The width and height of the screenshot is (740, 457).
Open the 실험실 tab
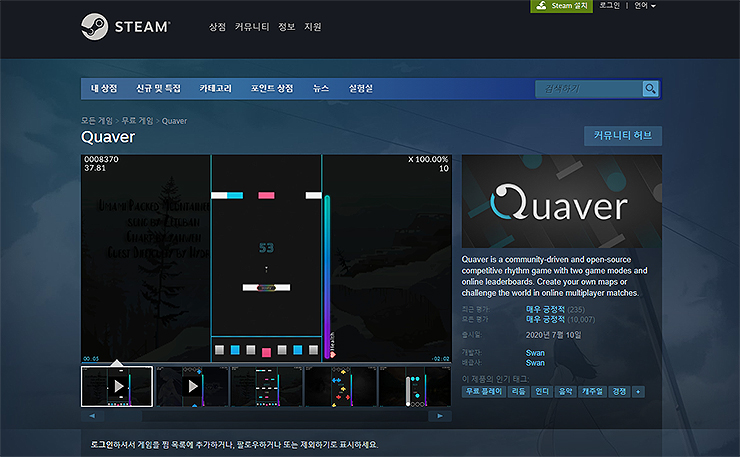pos(361,88)
